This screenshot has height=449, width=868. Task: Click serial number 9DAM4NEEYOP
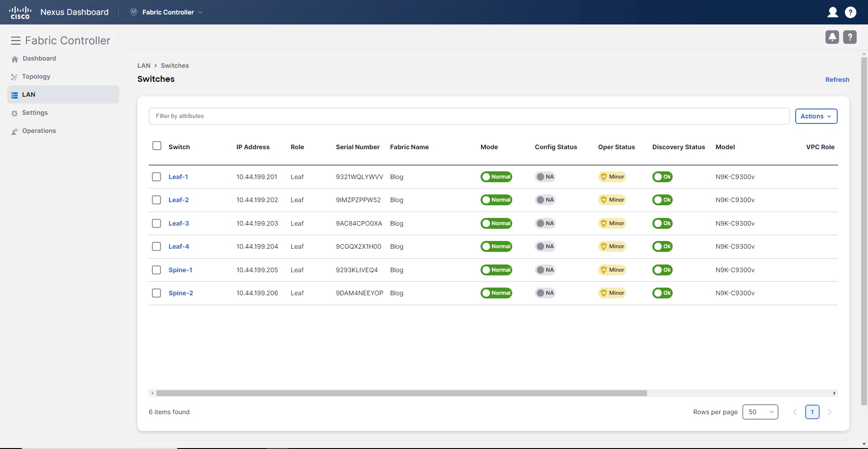point(359,293)
